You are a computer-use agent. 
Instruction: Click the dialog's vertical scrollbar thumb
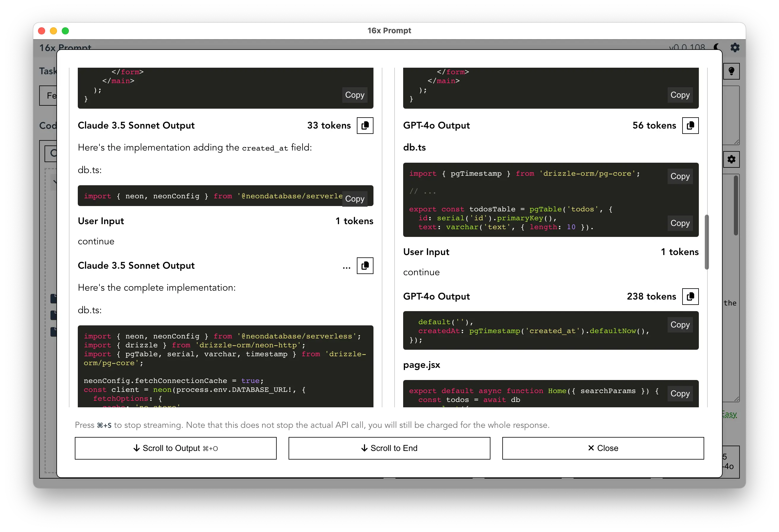coord(707,242)
